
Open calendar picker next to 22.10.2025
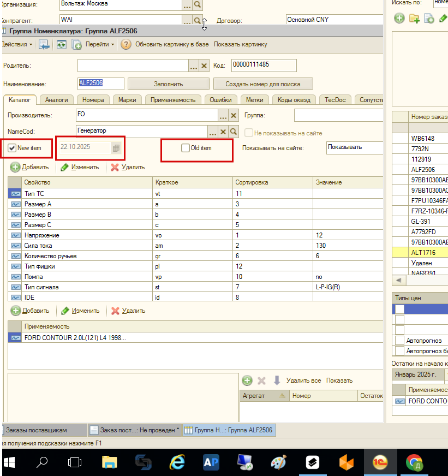click(116, 148)
